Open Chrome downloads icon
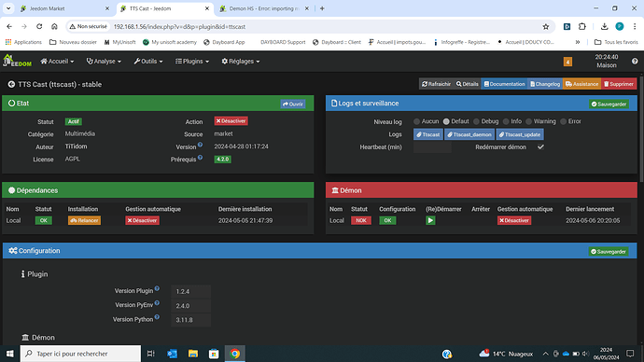 [x=604, y=27]
